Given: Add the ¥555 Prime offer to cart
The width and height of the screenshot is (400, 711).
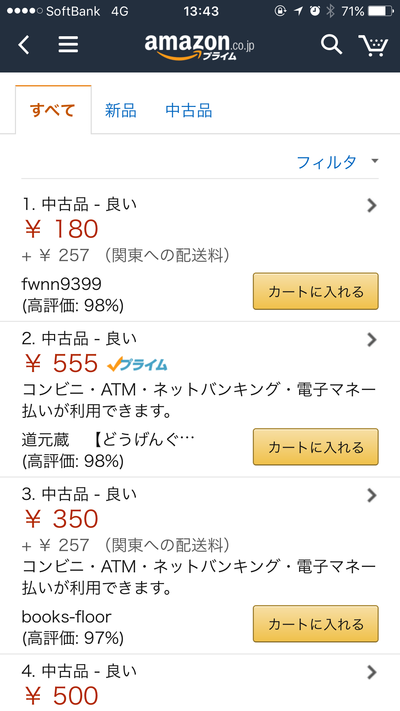Looking at the screenshot, I should (x=316, y=447).
